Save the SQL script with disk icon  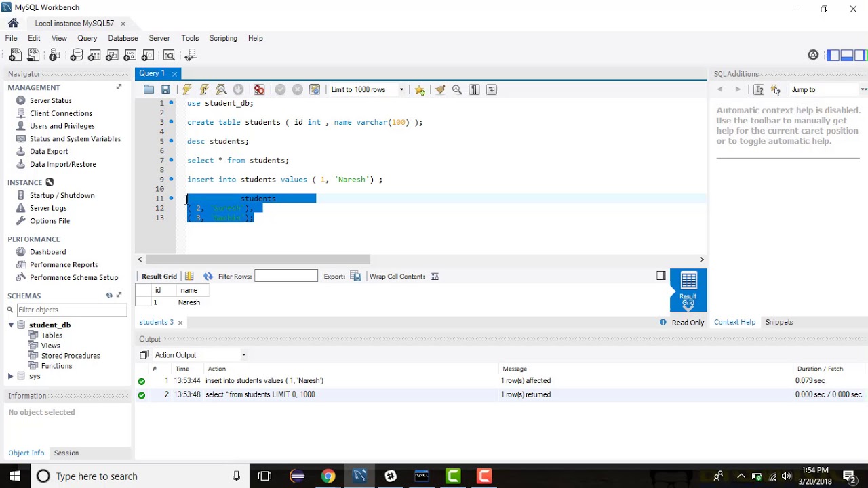[x=165, y=89]
